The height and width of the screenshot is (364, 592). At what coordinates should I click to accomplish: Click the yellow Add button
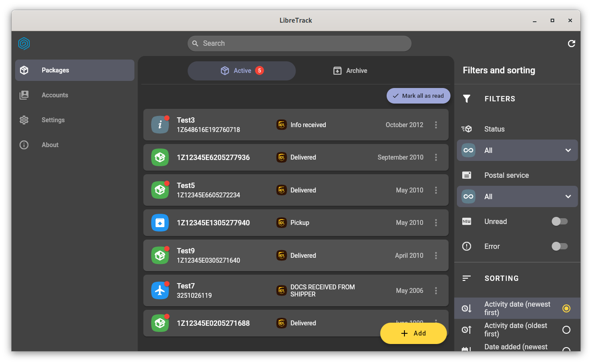(413, 333)
